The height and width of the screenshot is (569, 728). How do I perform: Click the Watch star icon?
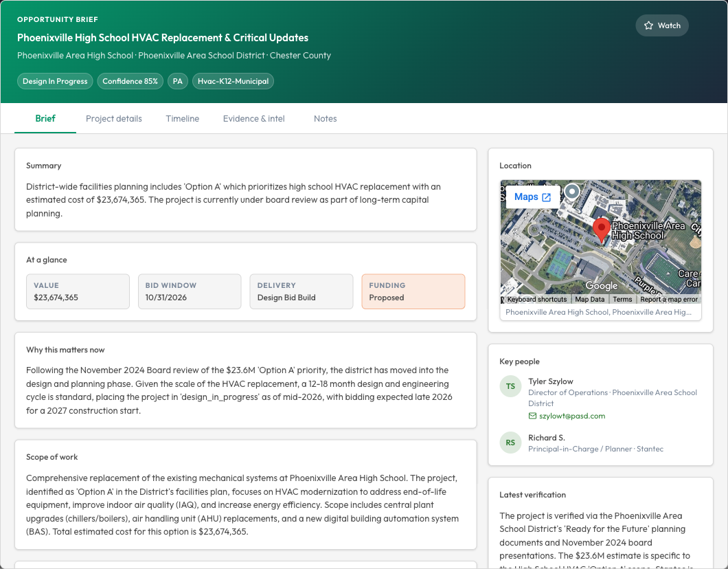click(648, 25)
